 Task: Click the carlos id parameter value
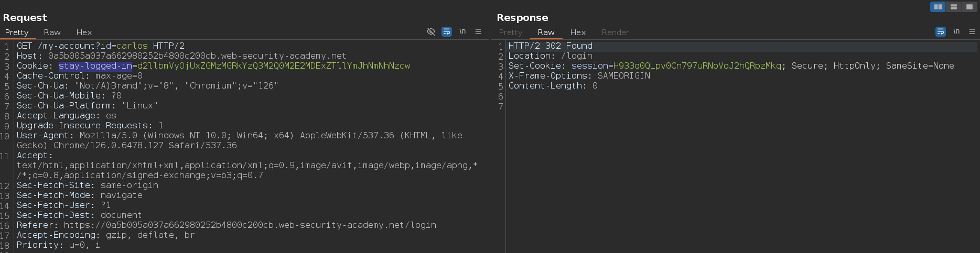pyautogui.click(x=132, y=46)
